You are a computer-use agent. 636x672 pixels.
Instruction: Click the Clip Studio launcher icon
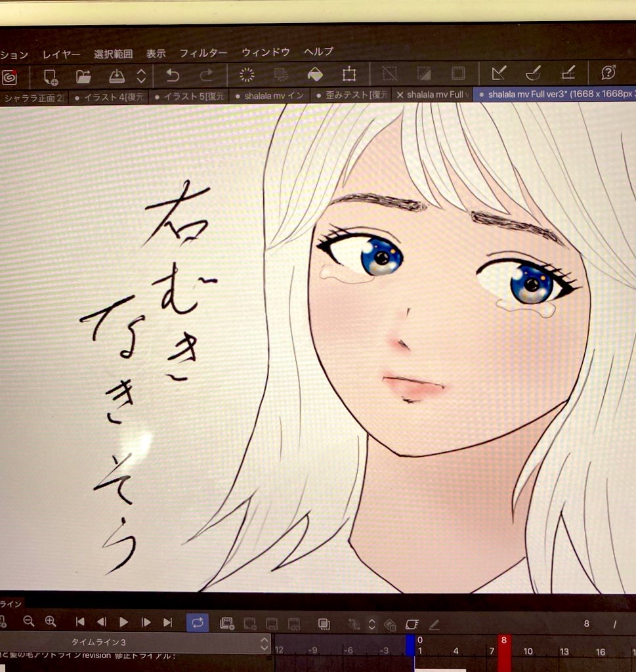9,76
